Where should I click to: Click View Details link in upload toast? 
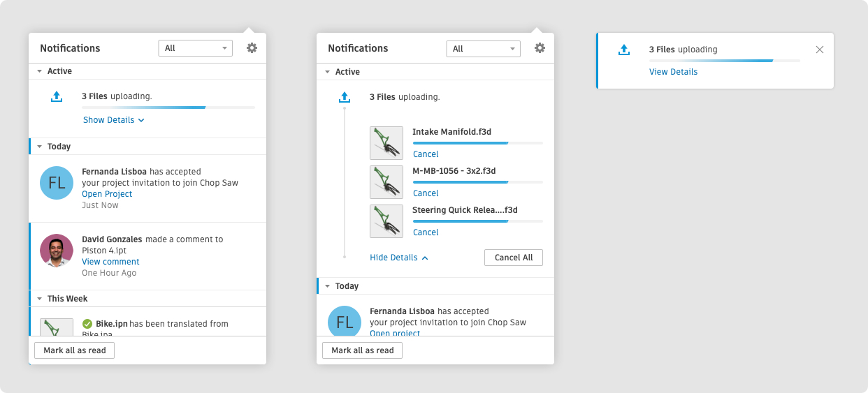coord(673,72)
